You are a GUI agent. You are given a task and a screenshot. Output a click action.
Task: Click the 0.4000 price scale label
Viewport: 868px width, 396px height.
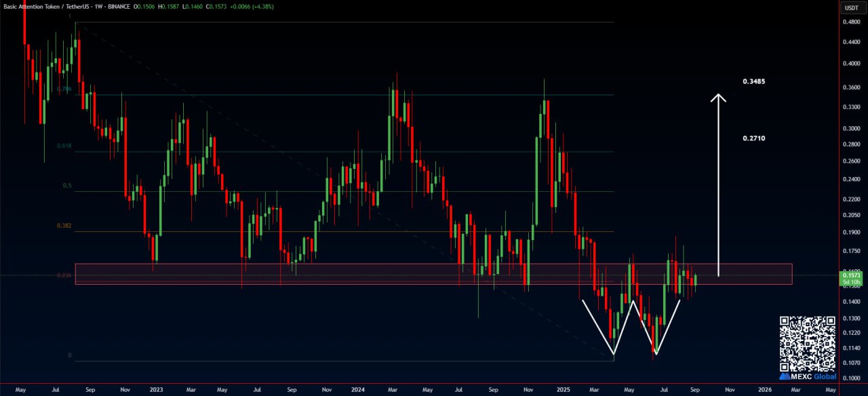(850, 64)
